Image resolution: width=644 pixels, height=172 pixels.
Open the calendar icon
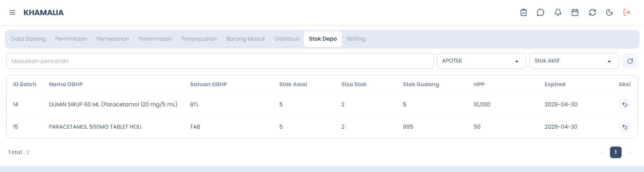[575, 13]
